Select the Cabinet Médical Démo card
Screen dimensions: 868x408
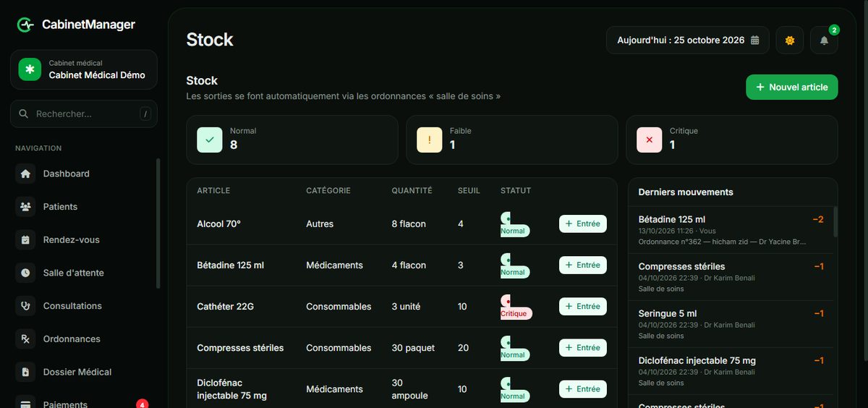tap(84, 69)
